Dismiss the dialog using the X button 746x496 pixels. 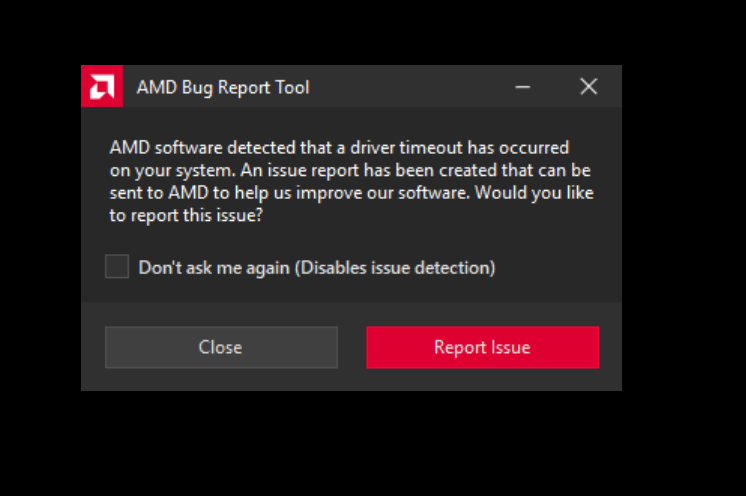pyautogui.click(x=589, y=87)
